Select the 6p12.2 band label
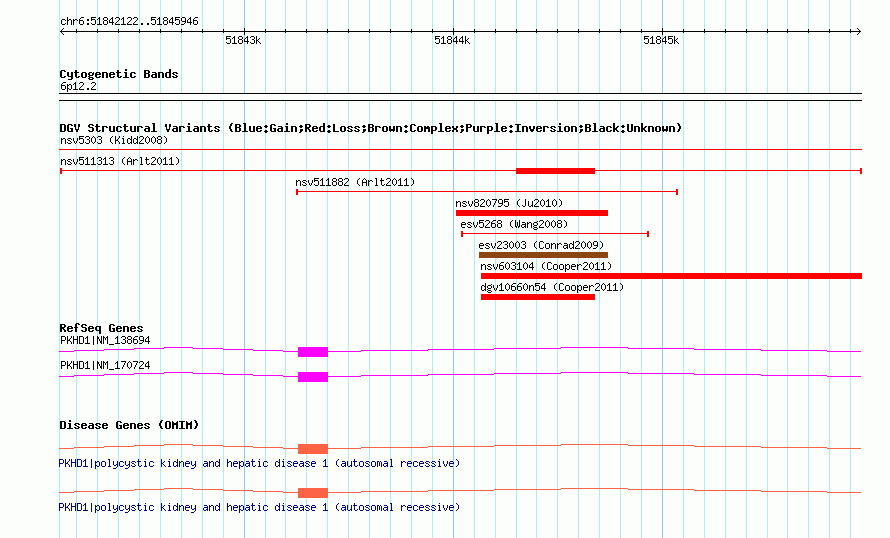 [78, 86]
